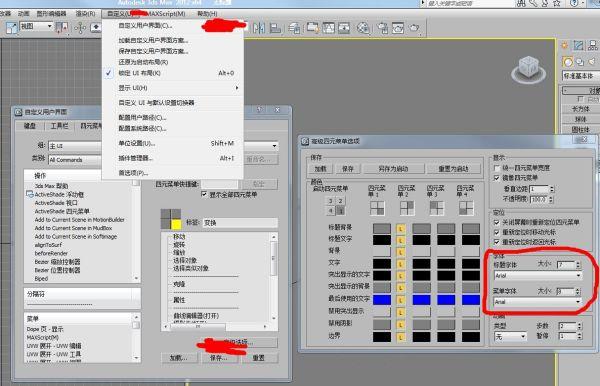
Task: Click the 边界 black swatch for quad 4
Action: pos(471,337)
